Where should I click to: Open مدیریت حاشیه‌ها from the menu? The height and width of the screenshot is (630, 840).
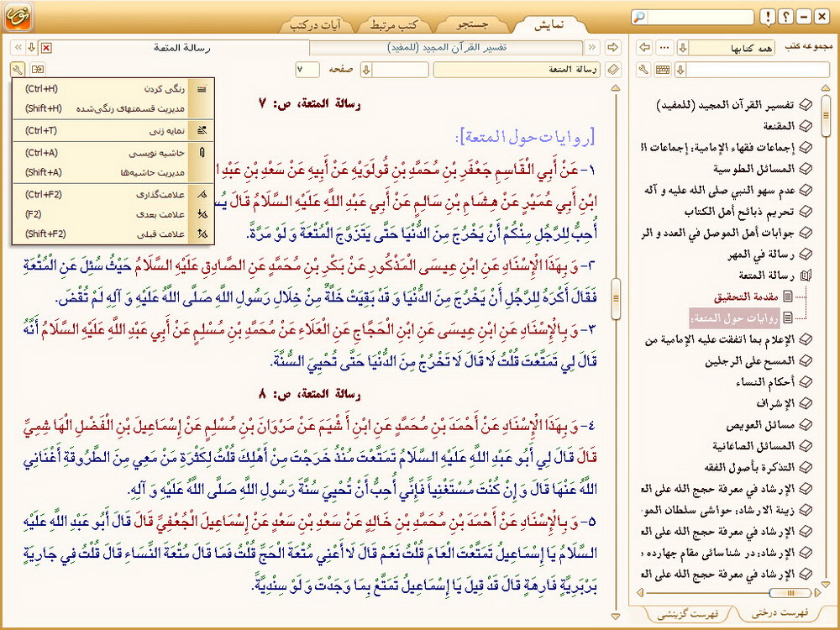pyautogui.click(x=113, y=172)
